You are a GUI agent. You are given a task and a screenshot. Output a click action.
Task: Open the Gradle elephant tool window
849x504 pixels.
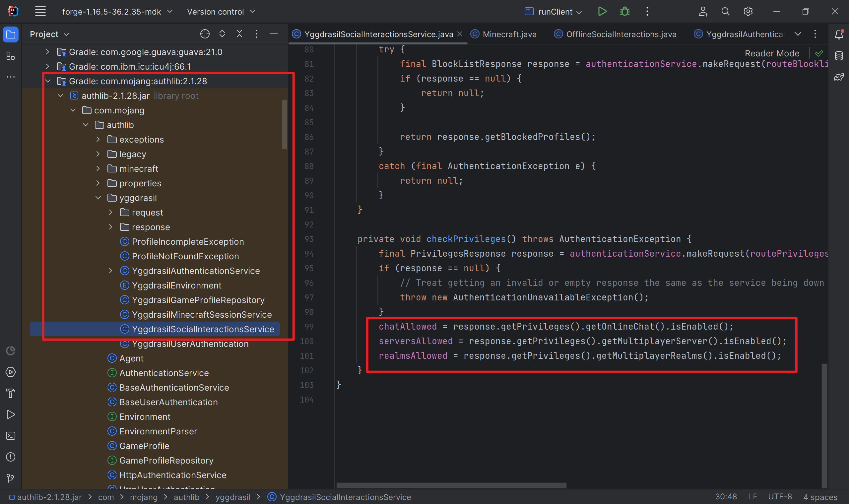[x=839, y=77]
